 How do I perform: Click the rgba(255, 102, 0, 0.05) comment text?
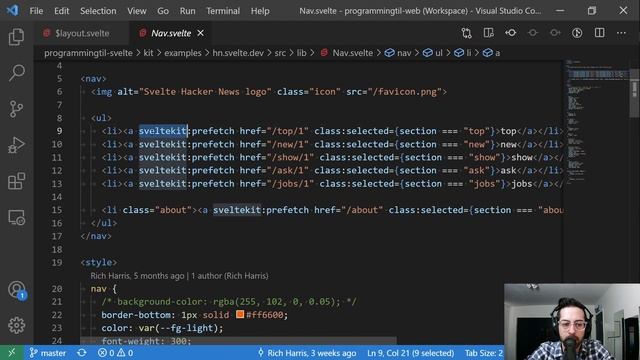click(x=276, y=302)
